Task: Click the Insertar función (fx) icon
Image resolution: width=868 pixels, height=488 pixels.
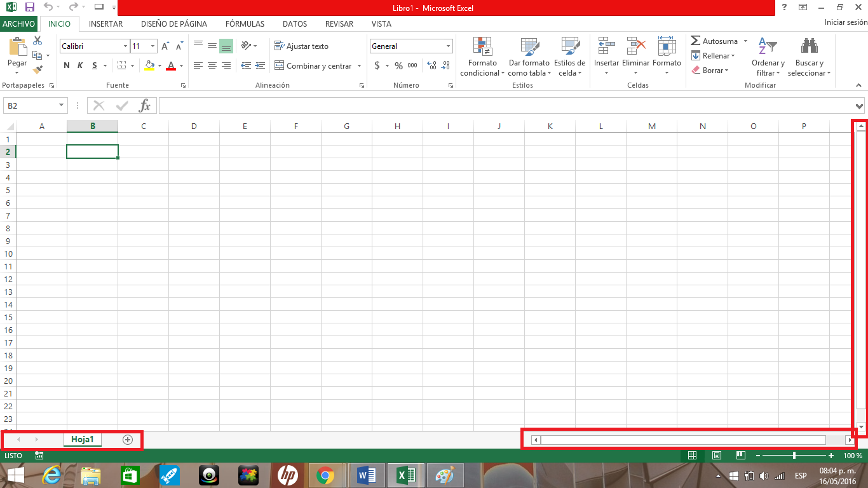Action: [145, 105]
